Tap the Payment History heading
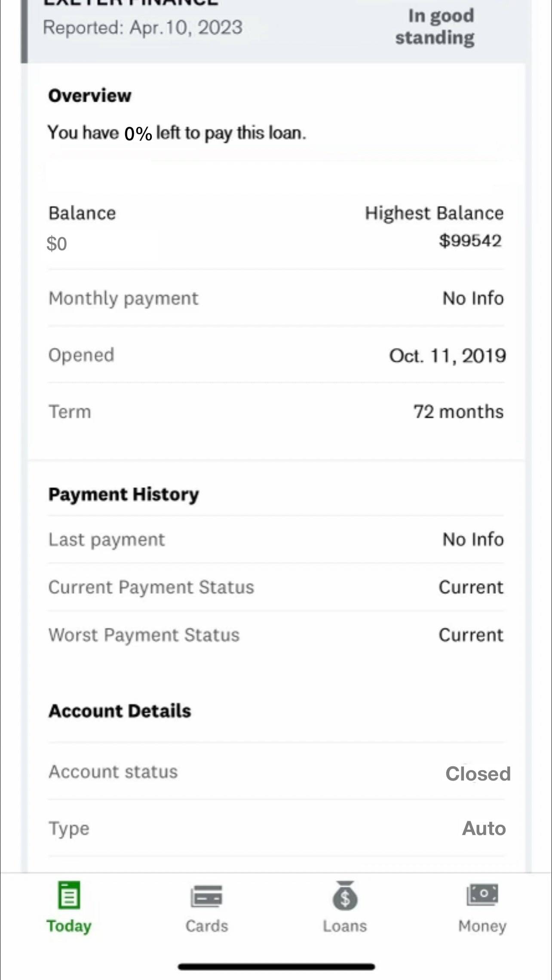Image resolution: width=552 pixels, height=980 pixels. click(123, 495)
